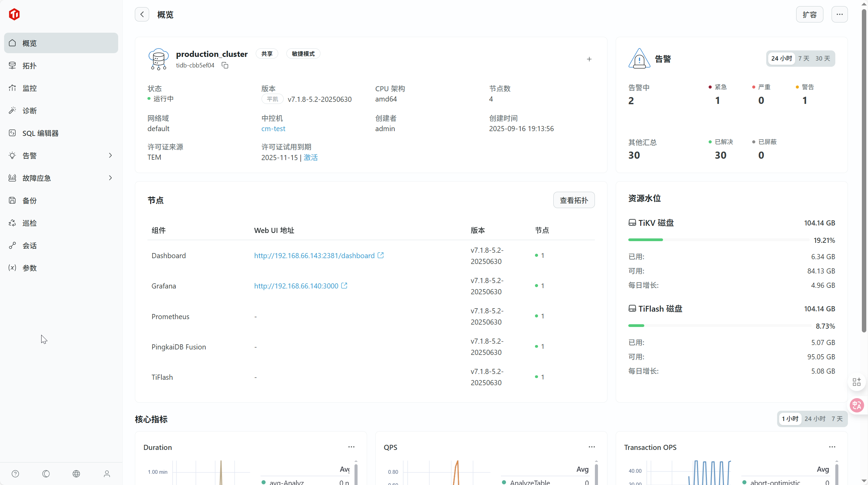
Task: Switch alert range to 30 天
Action: click(822, 59)
